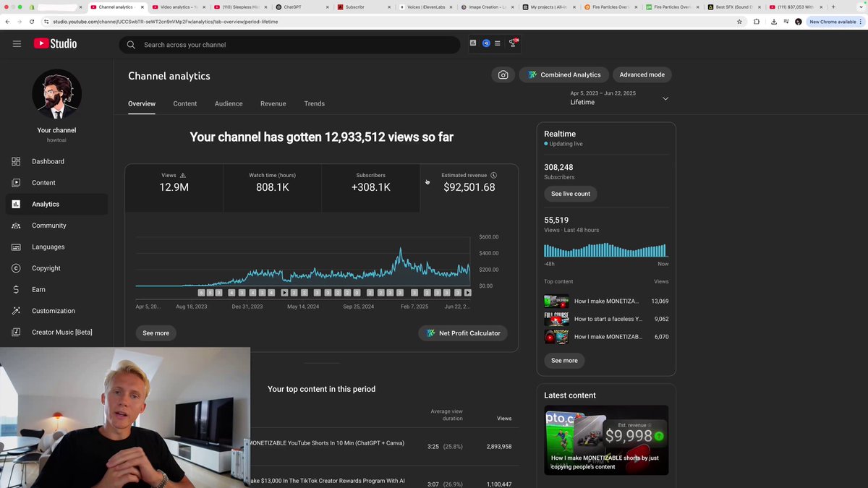Image resolution: width=868 pixels, height=488 pixels.
Task: Click the search magnifier icon
Action: click(x=131, y=45)
